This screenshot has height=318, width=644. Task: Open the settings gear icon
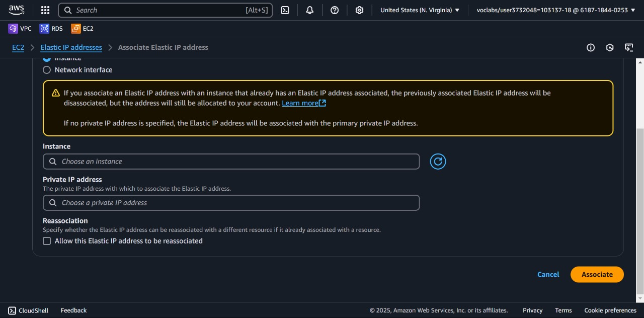[x=359, y=10]
